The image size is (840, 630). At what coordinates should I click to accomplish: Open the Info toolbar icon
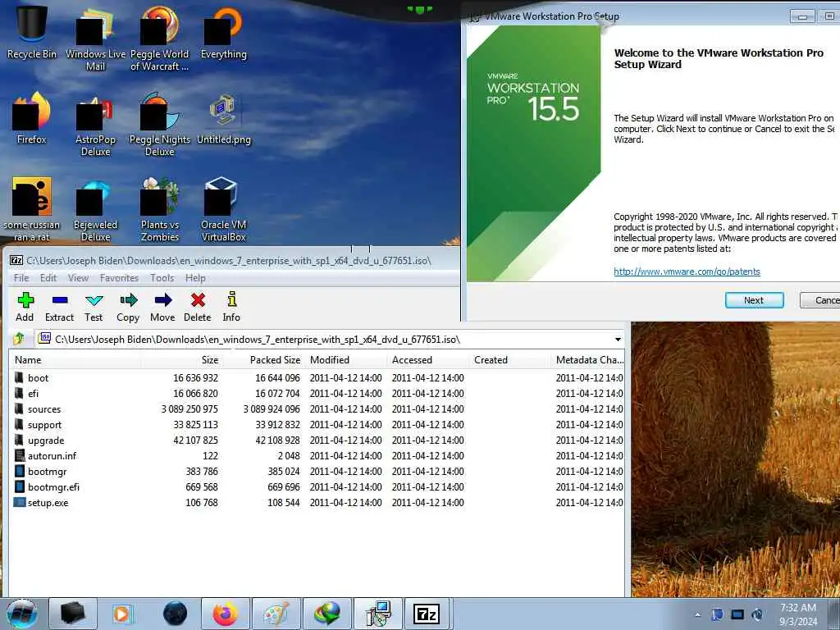[231, 307]
